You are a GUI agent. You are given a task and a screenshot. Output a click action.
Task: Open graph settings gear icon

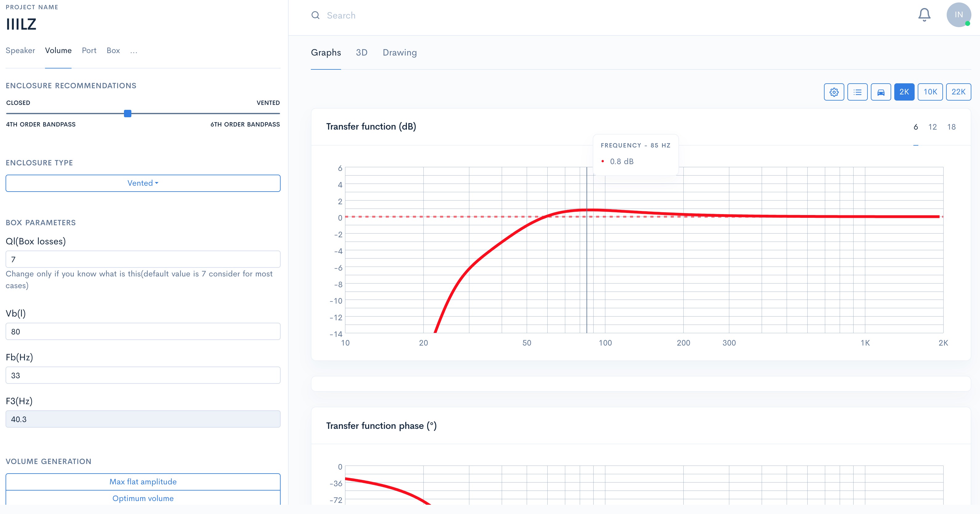pos(834,92)
